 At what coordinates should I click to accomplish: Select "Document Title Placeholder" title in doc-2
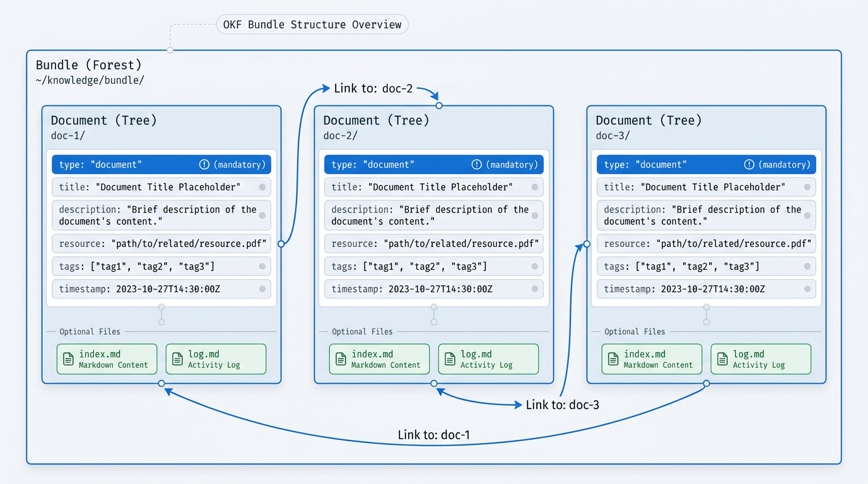click(440, 187)
